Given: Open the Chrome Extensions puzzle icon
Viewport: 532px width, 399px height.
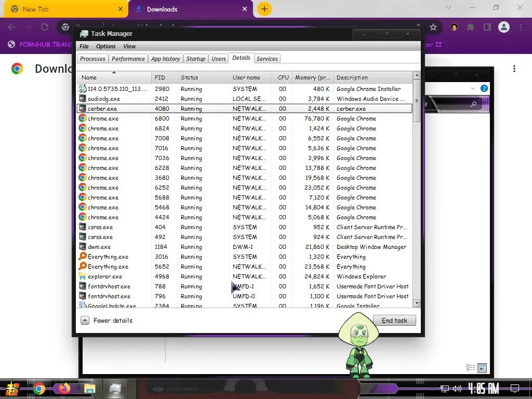Looking at the screenshot, I should pos(471,27).
